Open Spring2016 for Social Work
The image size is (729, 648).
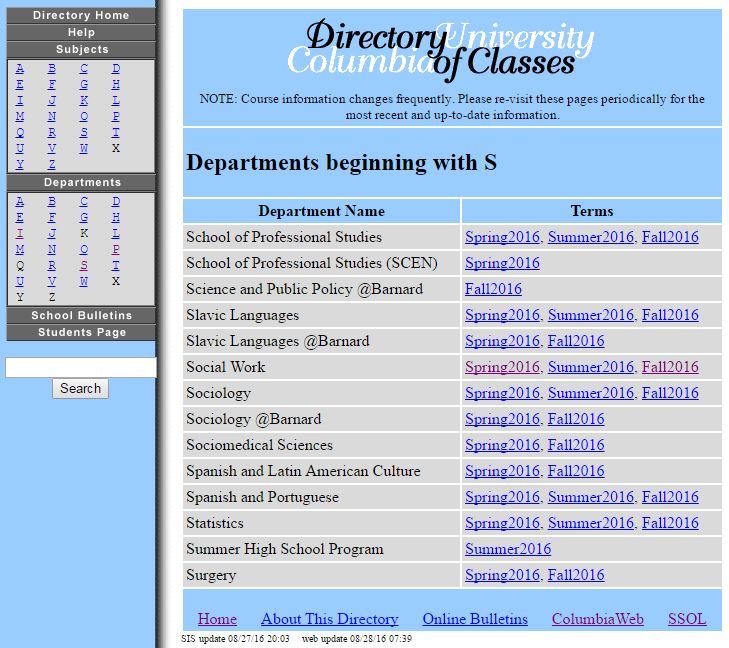502,367
